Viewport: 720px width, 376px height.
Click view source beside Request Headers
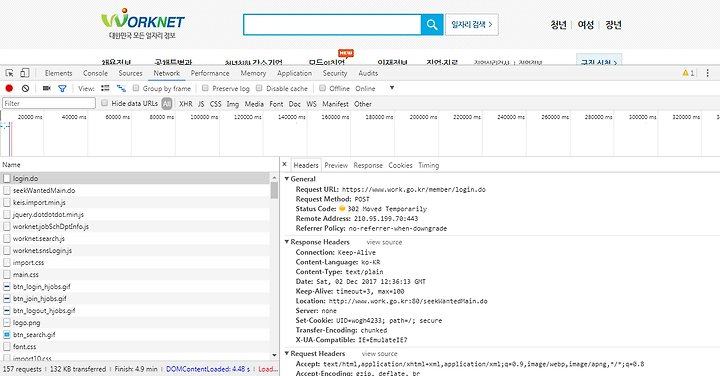click(379, 354)
